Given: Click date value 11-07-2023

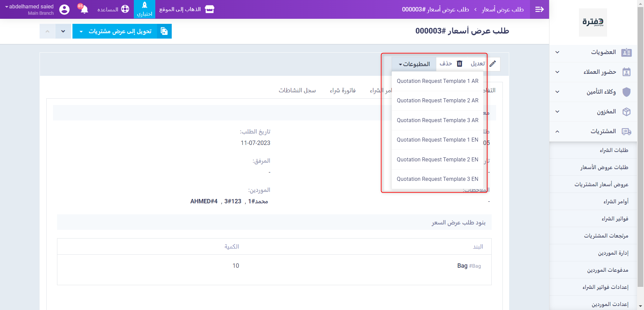Looking at the screenshot, I should (x=255, y=143).
